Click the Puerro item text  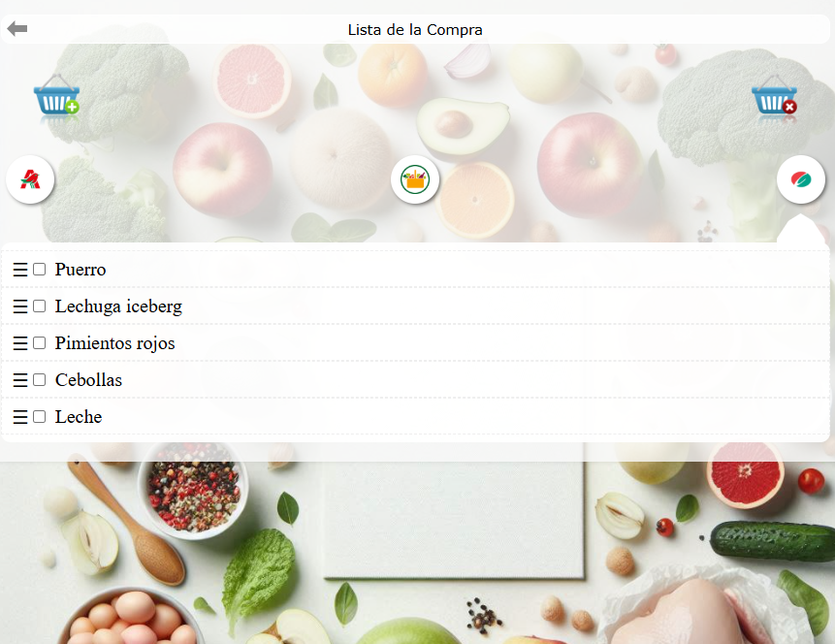80,270
